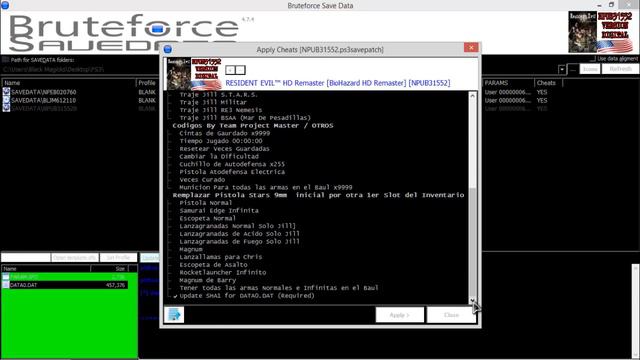Select Traje Jill Militar cheat

[x=213, y=102]
